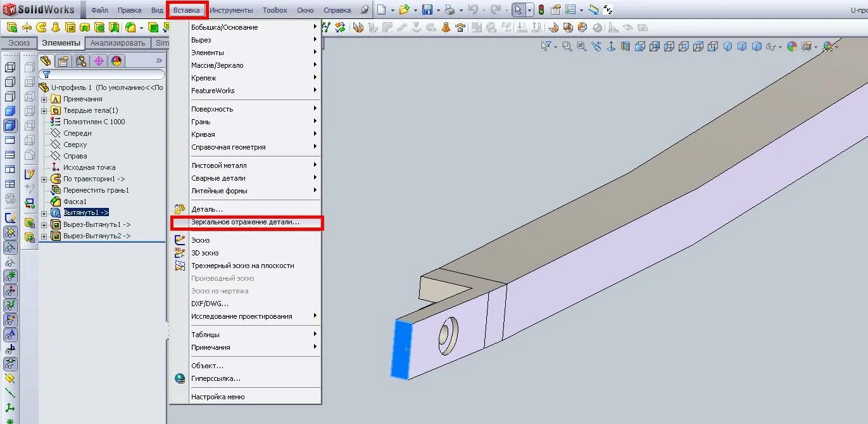Choose Гиперссылка... entry
868x424 pixels.
point(247,378)
